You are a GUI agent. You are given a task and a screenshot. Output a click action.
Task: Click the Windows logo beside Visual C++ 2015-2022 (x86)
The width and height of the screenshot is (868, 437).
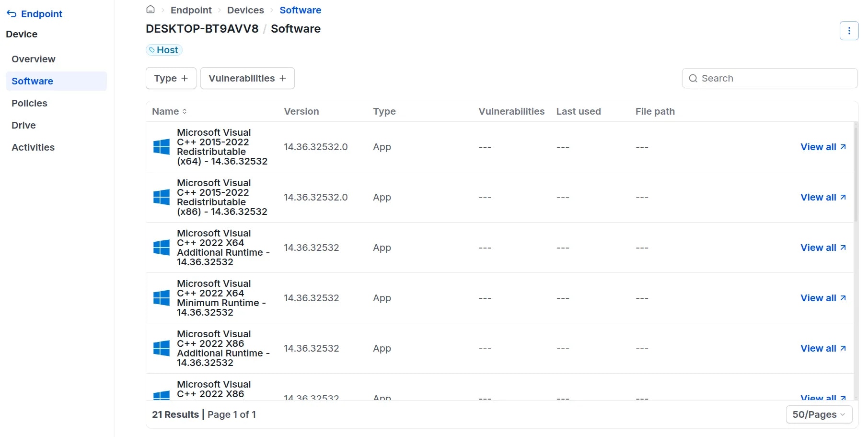(x=161, y=197)
